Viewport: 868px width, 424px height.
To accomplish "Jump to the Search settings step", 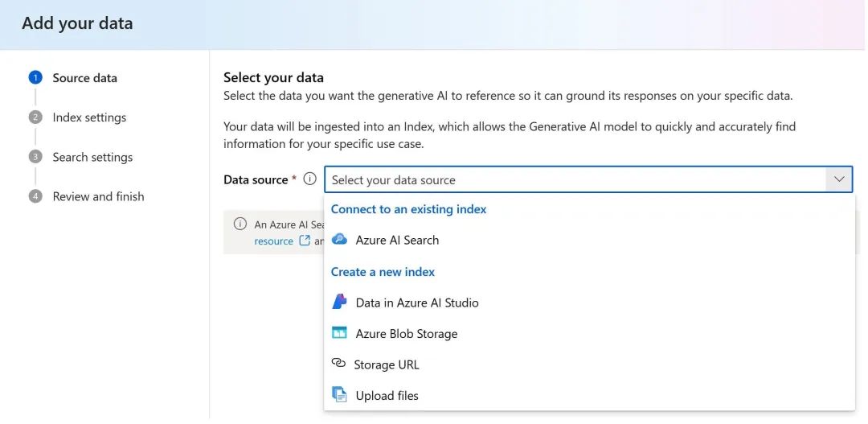I will point(92,157).
